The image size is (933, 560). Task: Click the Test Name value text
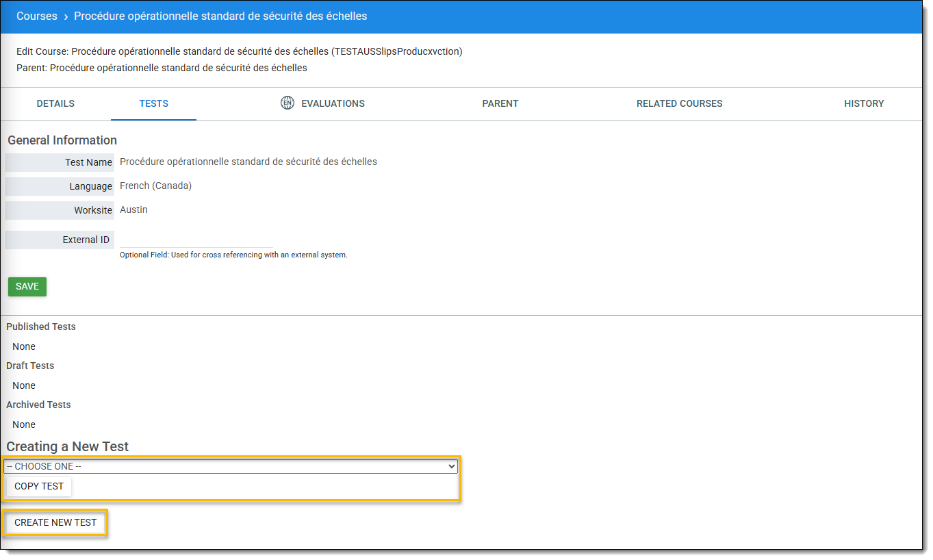point(248,162)
